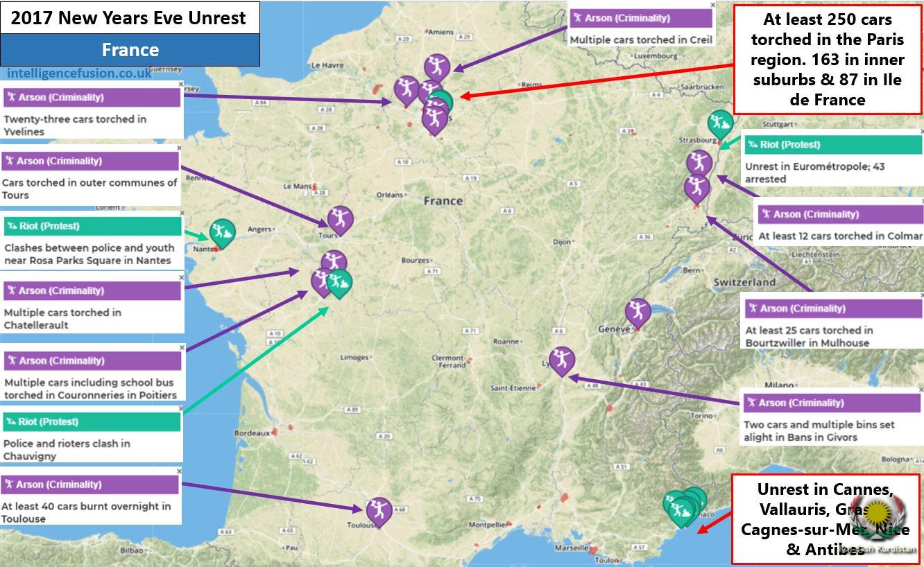Select the green riot marker at Chauvigny
The height and width of the screenshot is (567, 924).
(339, 282)
